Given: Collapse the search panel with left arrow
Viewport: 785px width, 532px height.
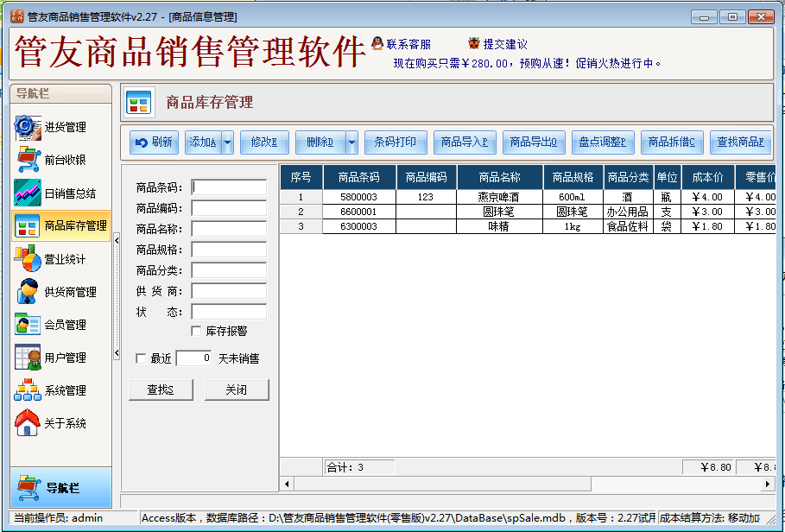Looking at the screenshot, I should (x=117, y=241).
